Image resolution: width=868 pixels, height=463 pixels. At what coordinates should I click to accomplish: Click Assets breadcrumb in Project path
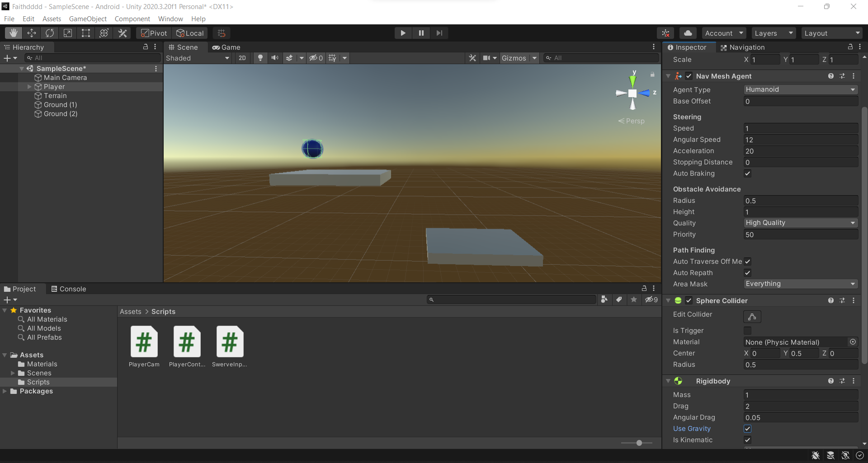[x=131, y=312]
